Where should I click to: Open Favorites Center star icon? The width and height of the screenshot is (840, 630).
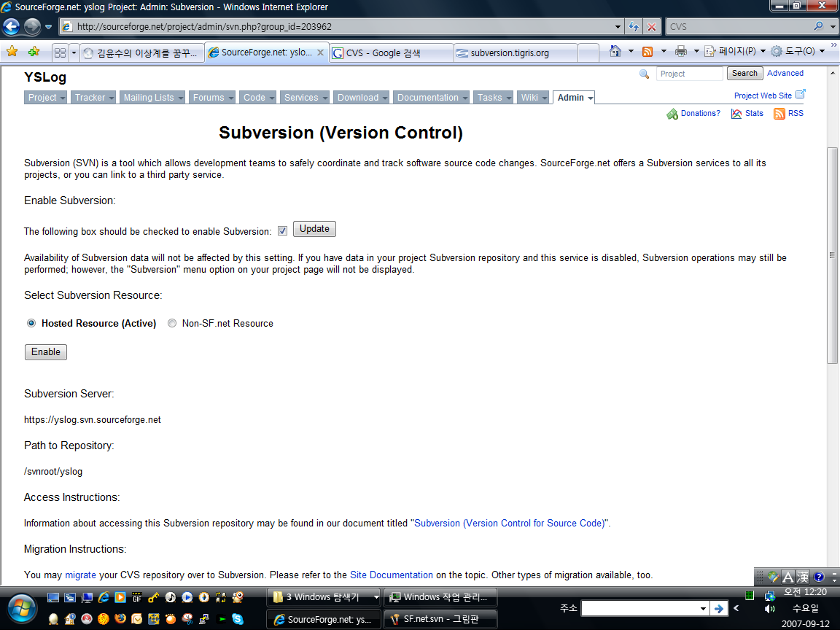click(x=12, y=52)
